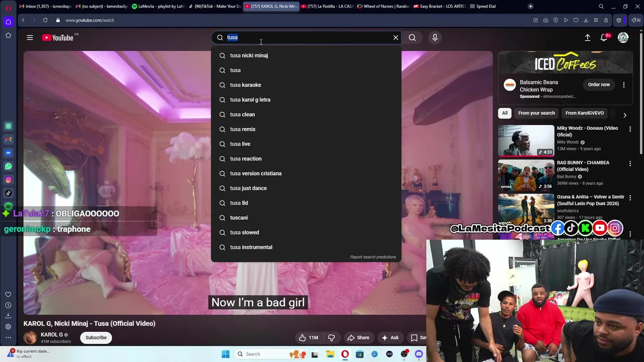The height and width of the screenshot is (362, 644).
Task: Open options menu for BAD BUNNY CHAMBEA
Action: click(630, 164)
